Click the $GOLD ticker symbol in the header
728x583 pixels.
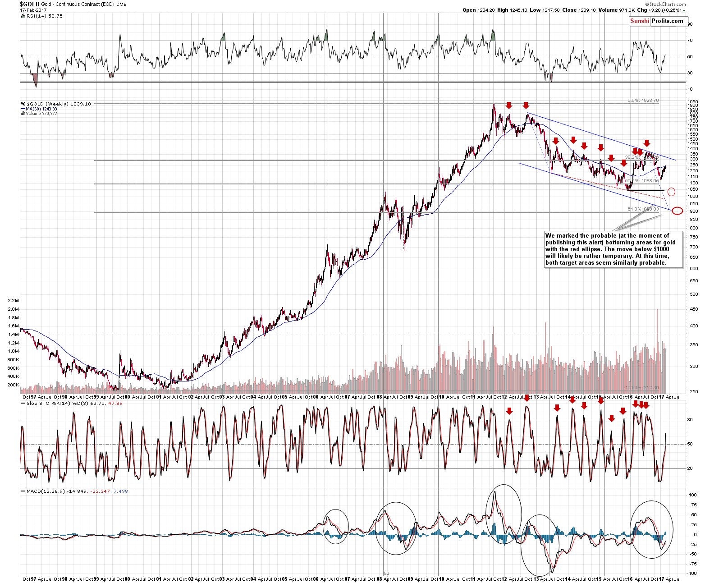point(29,4)
